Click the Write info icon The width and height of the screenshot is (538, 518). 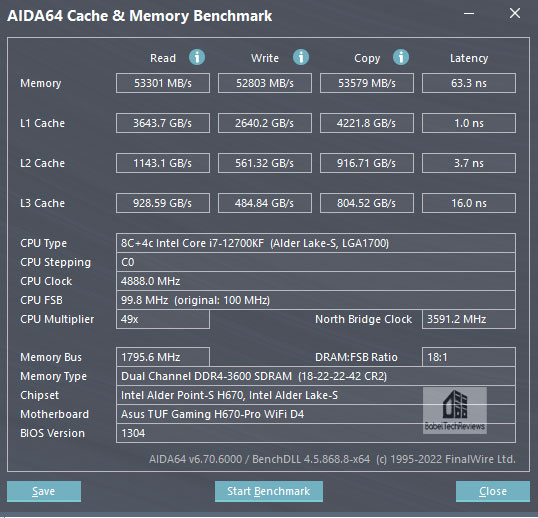301,57
